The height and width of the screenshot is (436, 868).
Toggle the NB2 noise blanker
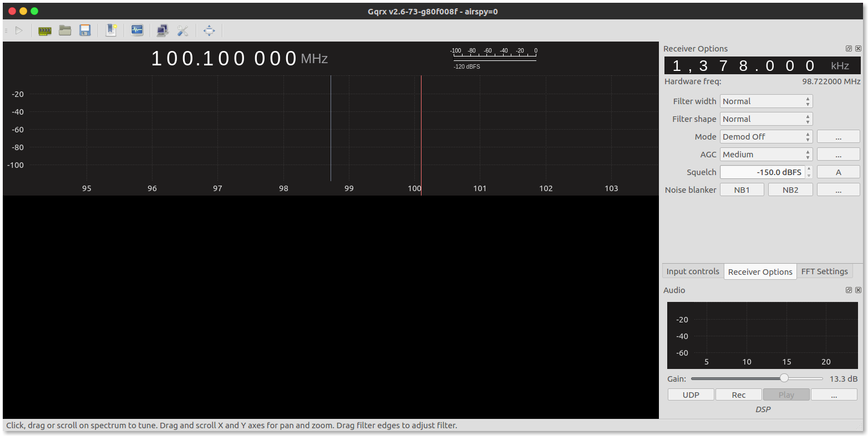[790, 190]
